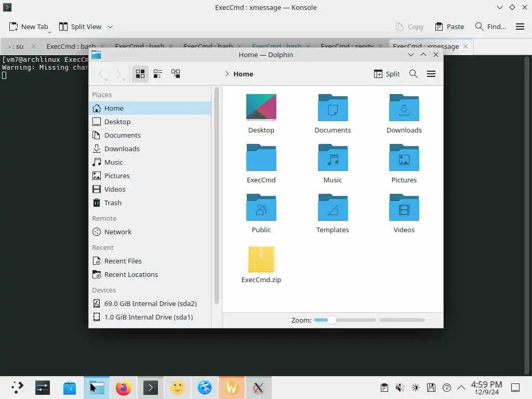Click the Places panel scrollbar
Viewport: 532px width, 399px height.
tap(216, 196)
